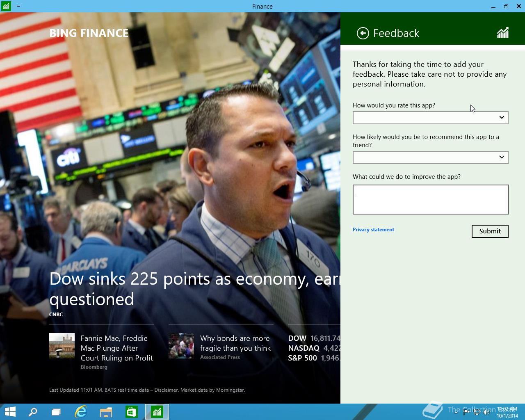Open the Windows Start button
Screen dimensions: 525x420
tap(10, 412)
